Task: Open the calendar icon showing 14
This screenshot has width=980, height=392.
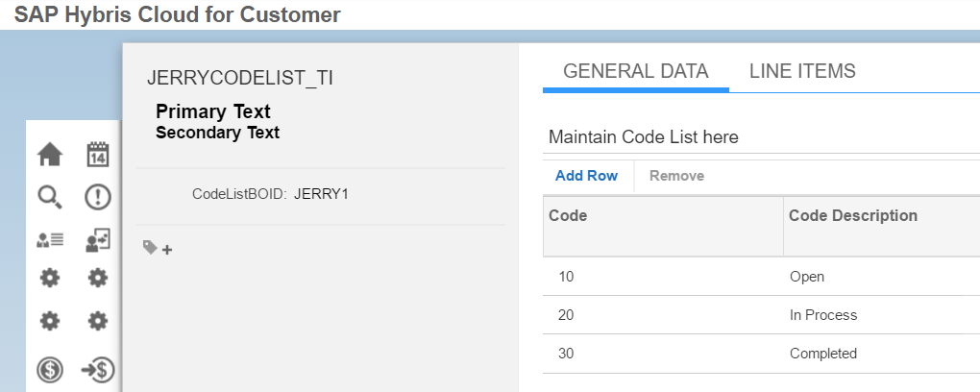Action: (97, 154)
